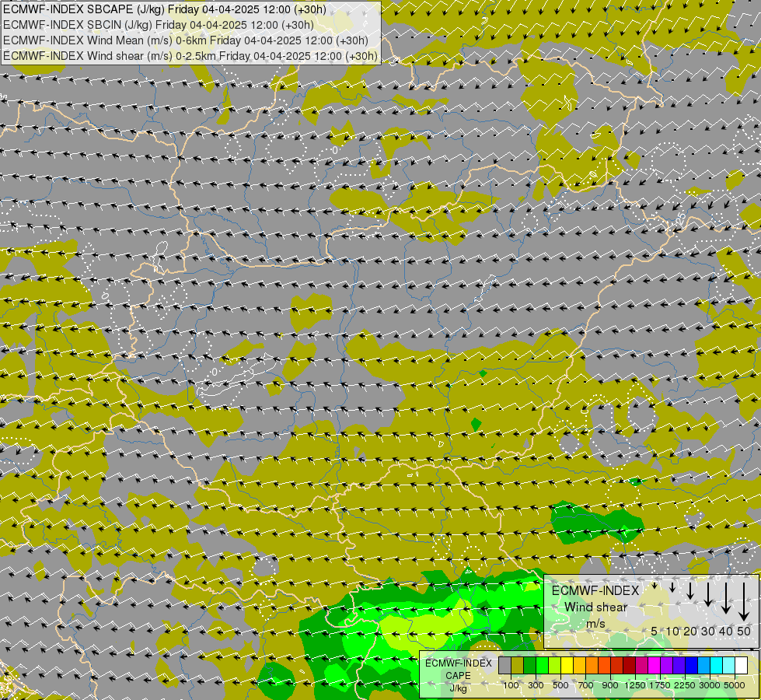Click the 50 m/s wind shear arrow
Screen dimensions: 761x700
click(744, 602)
